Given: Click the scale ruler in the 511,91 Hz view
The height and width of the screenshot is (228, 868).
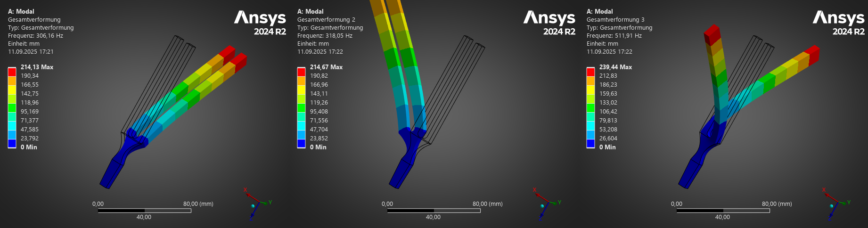Looking at the screenshot, I should pos(723,211).
